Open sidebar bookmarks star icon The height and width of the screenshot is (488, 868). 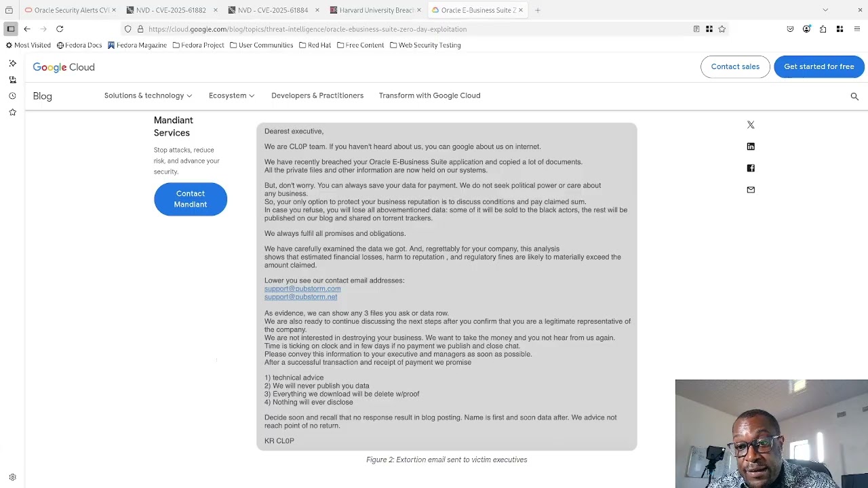(x=12, y=112)
